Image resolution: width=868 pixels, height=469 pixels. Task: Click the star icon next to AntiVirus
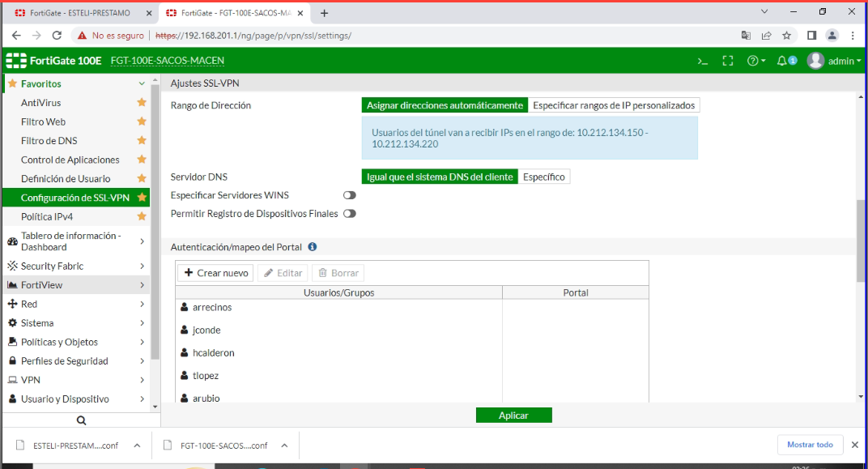[x=142, y=103]
